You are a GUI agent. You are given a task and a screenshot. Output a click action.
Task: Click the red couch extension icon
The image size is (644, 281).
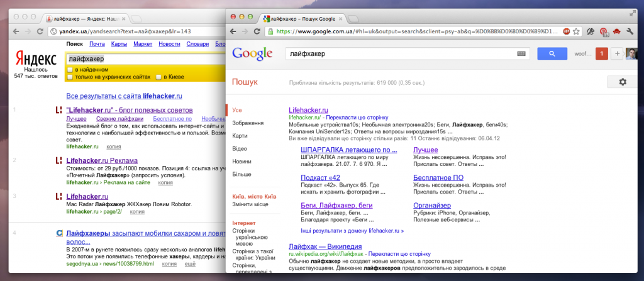pyautogui.click(x=616, y=31)
